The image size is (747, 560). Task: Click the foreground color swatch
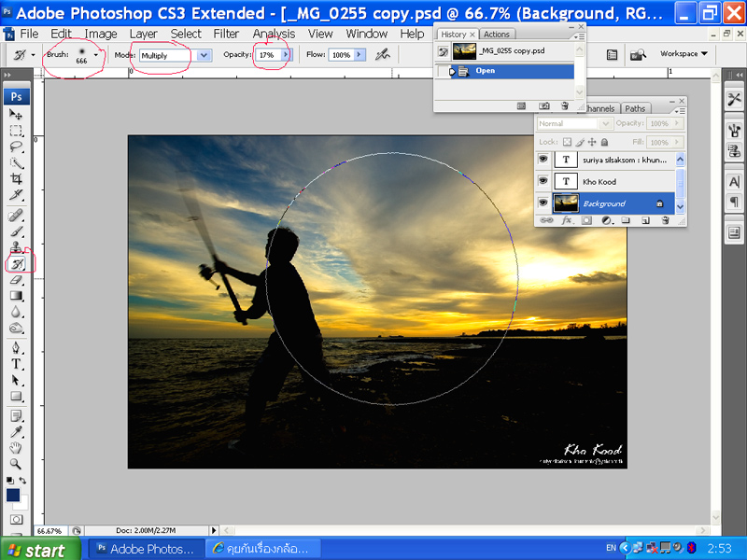13,496
